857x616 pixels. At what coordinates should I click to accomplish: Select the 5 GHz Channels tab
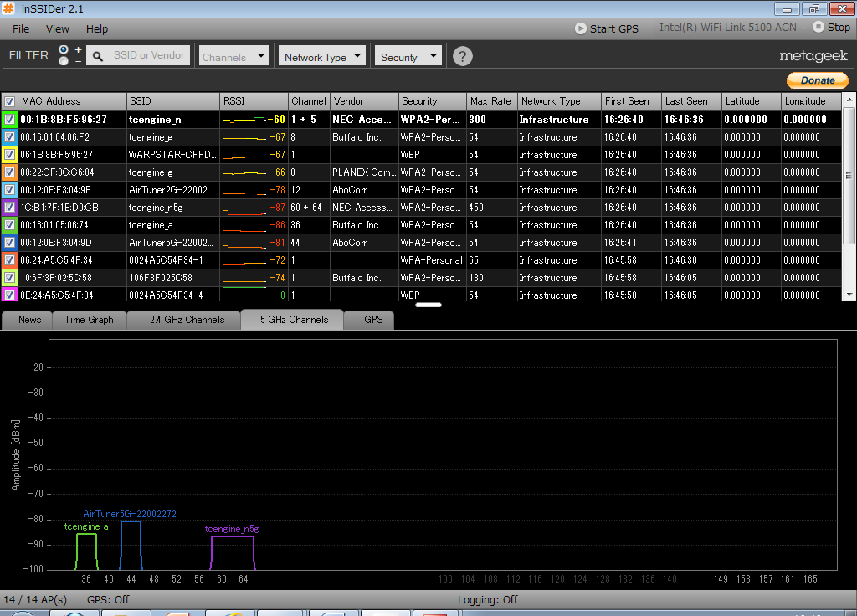[294, 319]
